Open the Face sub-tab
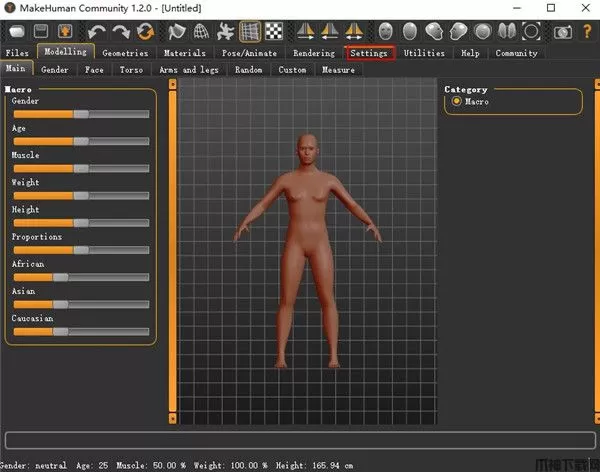The image size is (600, 472). 94,70
